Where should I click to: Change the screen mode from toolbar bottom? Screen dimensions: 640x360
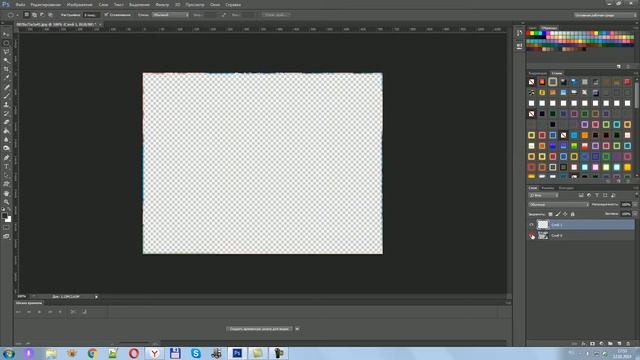[6, 236]
